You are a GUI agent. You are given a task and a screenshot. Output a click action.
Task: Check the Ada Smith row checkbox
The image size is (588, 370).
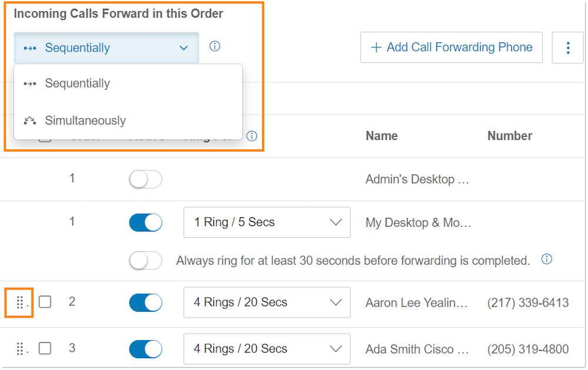[45, 348]
